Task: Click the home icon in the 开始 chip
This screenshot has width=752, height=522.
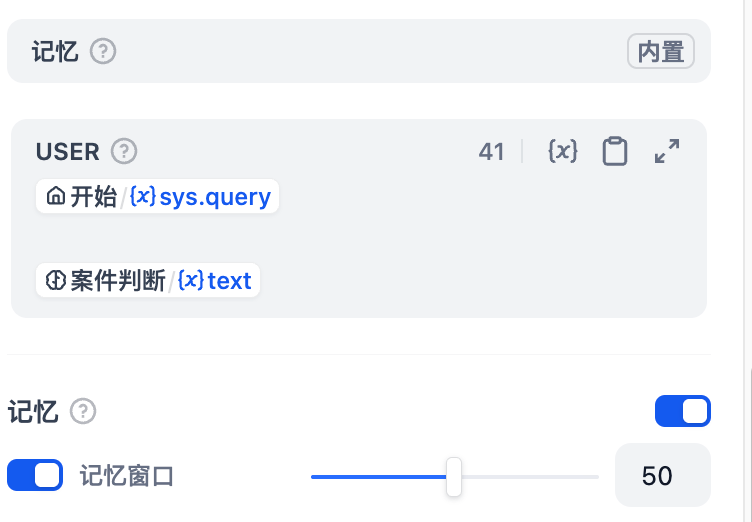Action: (56, 197)
